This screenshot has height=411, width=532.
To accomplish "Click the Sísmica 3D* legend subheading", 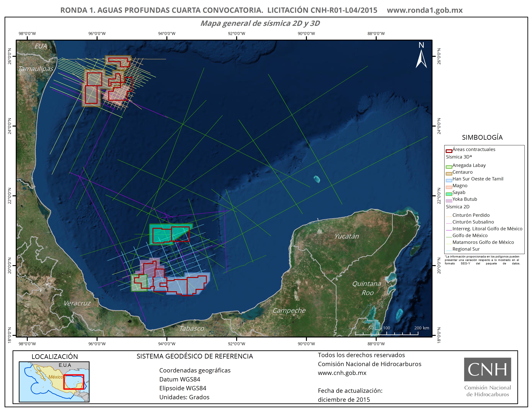I will (459, 157).
